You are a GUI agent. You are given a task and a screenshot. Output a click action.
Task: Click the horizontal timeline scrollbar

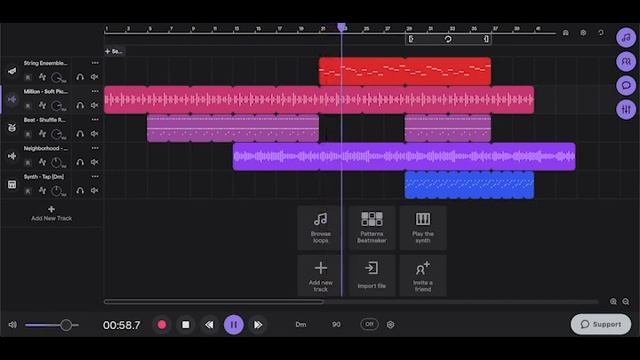point(214,302)
